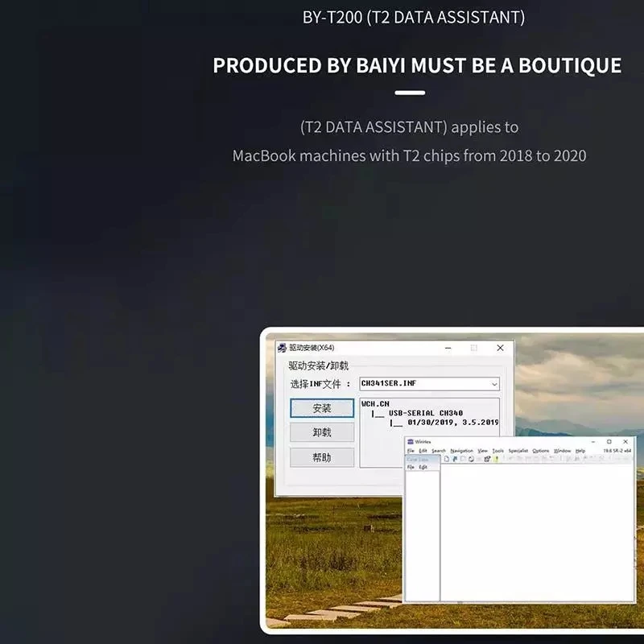Open WinHex File menu in menu bar
The height and width of the screenshot is (644, 644).
point(411,451)
